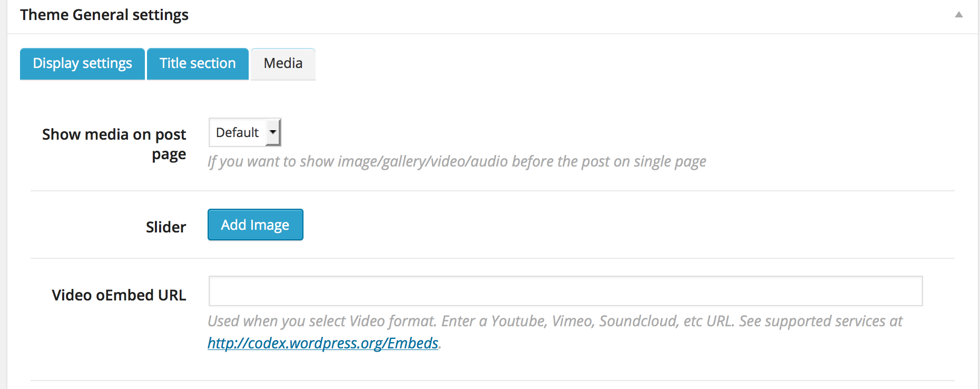Open the Title section tab
Screen dimensions: 980x389
[x=198, y=64]
